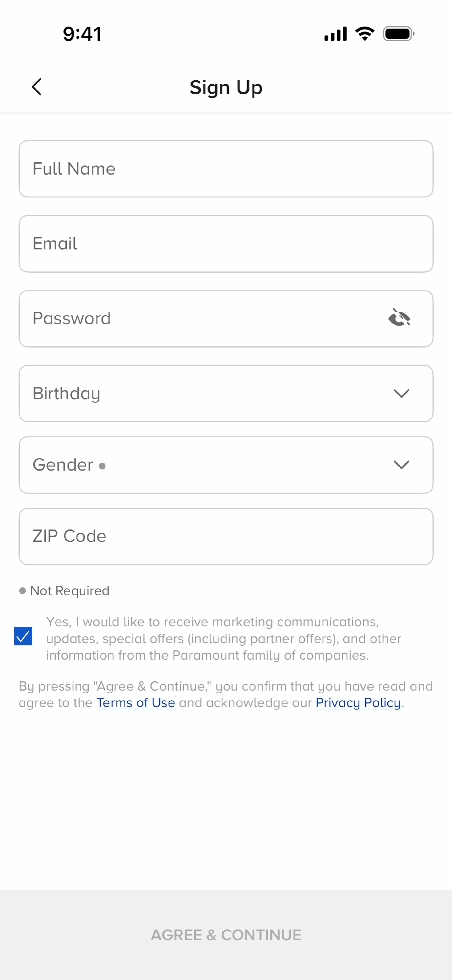Screen dimensions: 452x980
Task: Open the Terms of Use link
Action: 136,703
